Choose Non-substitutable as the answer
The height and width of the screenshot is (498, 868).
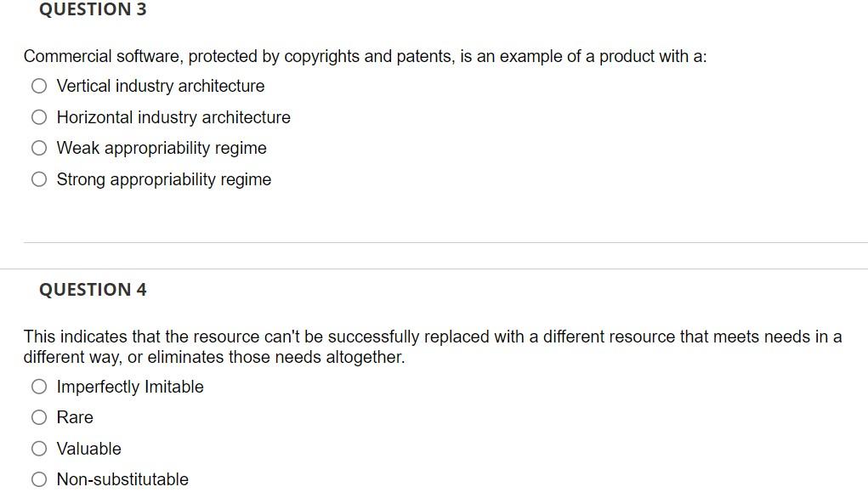click(39, 478)
